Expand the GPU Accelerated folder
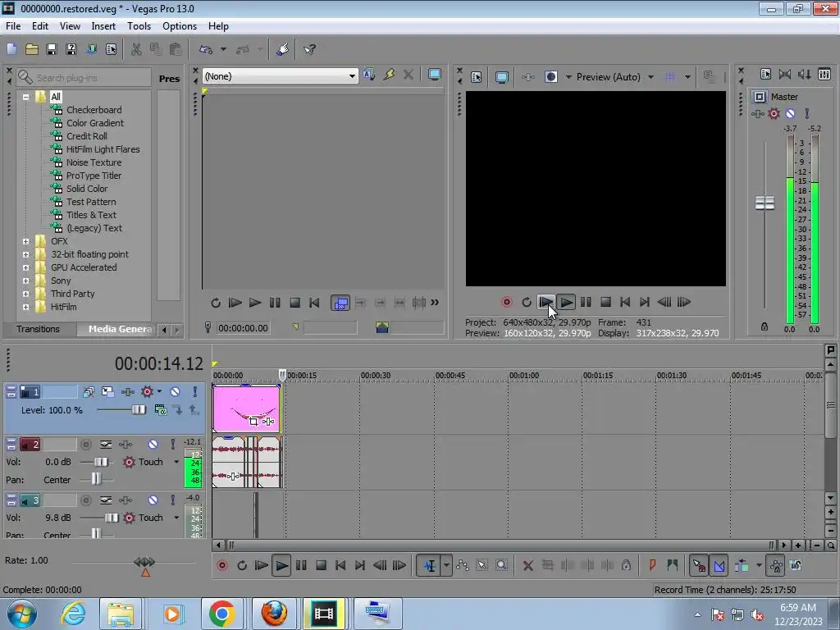The width and height of the screenshot is (840, 630). click(25, 268)
